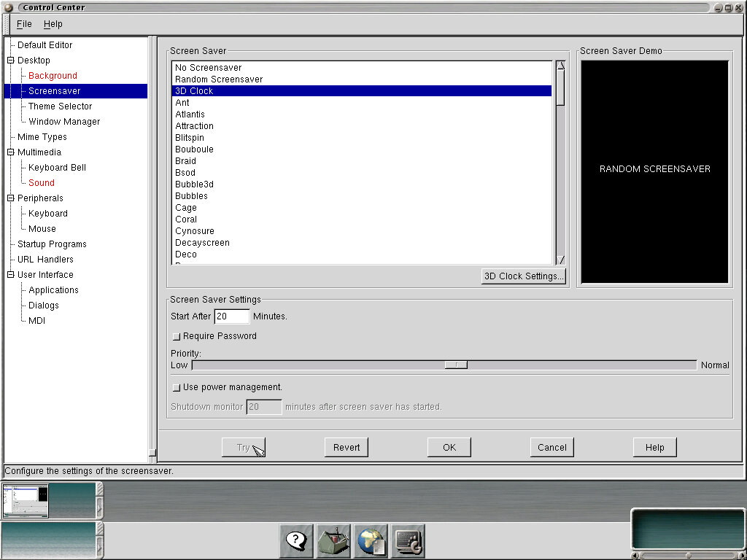
Task: Click the window menu orb in title bar
Action: (9, 7)
